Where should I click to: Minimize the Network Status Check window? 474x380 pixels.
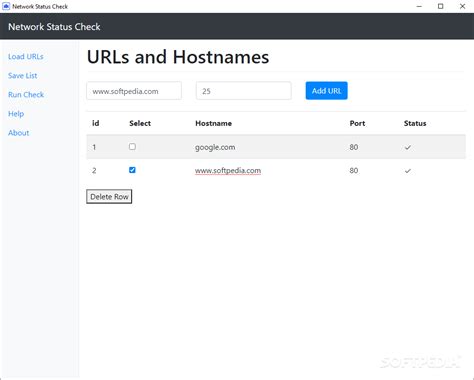tap(419, 6)
